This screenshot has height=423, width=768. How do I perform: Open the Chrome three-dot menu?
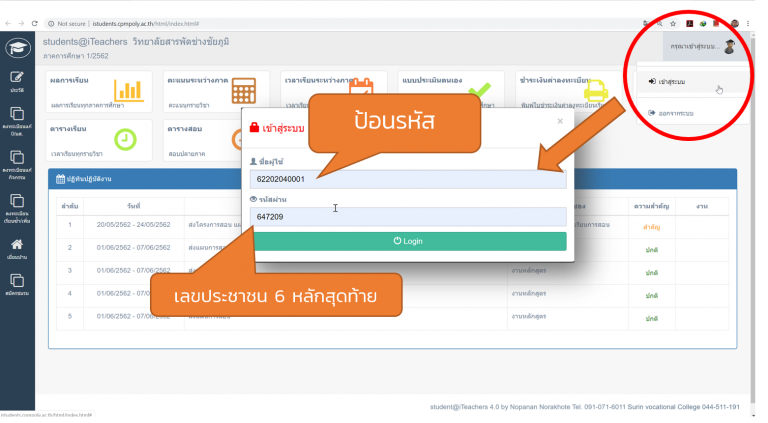coord(752,22)
